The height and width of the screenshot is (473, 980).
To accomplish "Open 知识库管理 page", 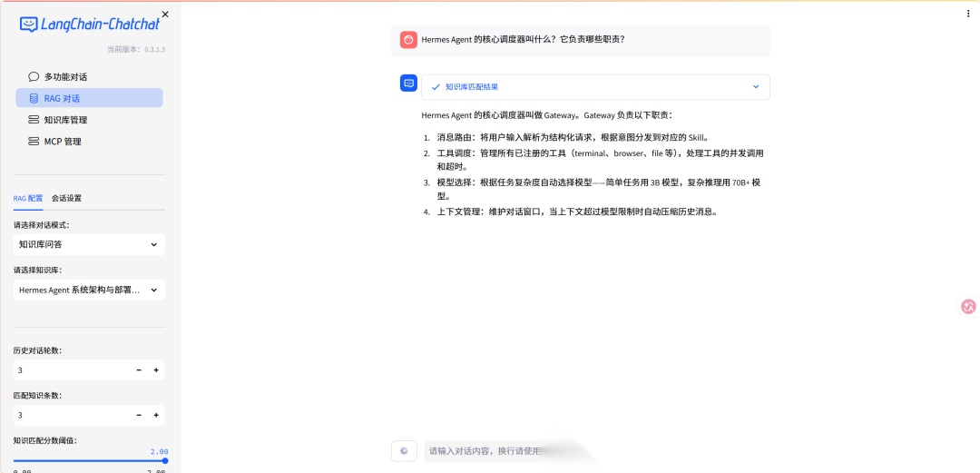I will point(89,120).
